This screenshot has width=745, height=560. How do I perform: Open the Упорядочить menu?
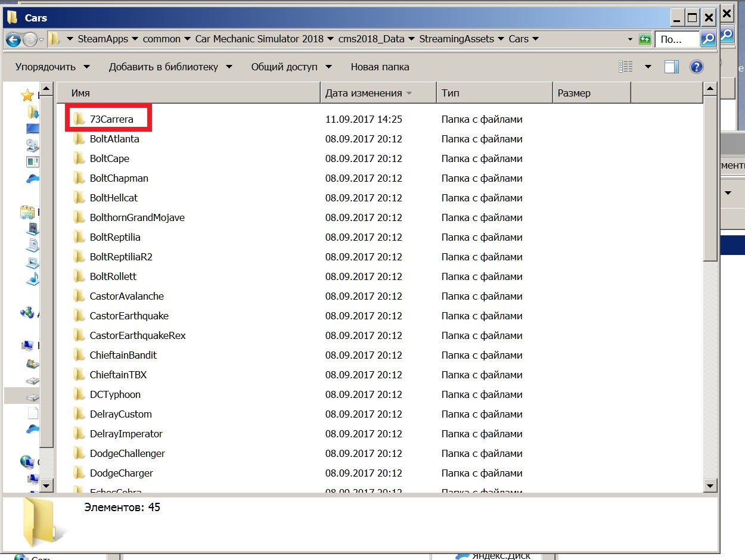[52, 67]
